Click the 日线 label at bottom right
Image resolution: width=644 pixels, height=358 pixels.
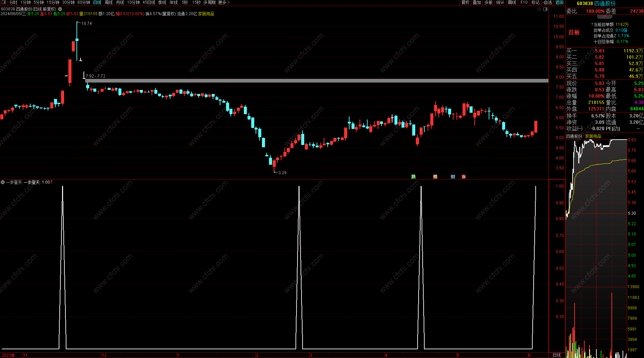[x=557, y=355]
